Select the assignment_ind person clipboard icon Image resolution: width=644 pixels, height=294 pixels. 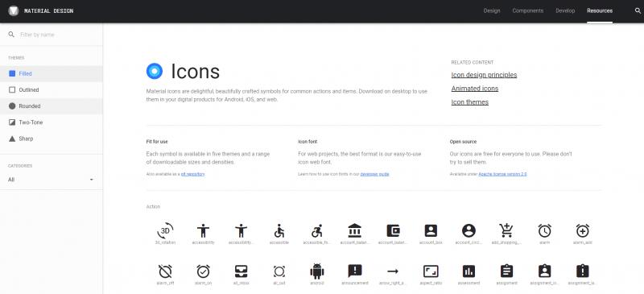(x=545, y=271)
